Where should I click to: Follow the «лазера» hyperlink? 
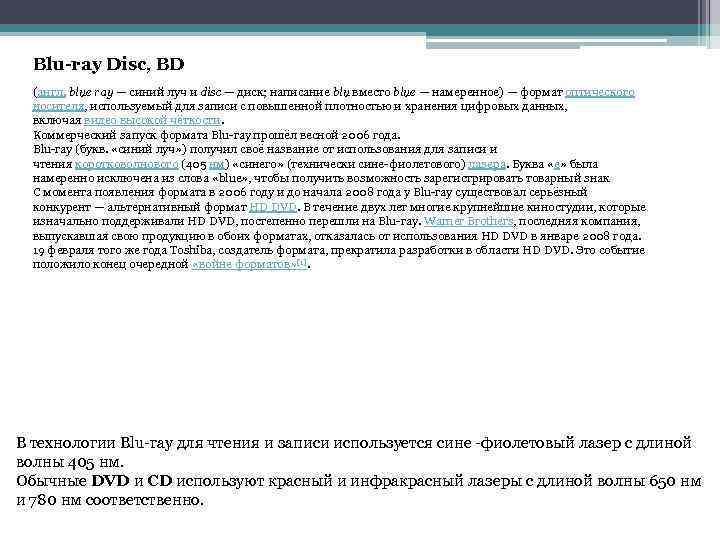coord(487,164)
